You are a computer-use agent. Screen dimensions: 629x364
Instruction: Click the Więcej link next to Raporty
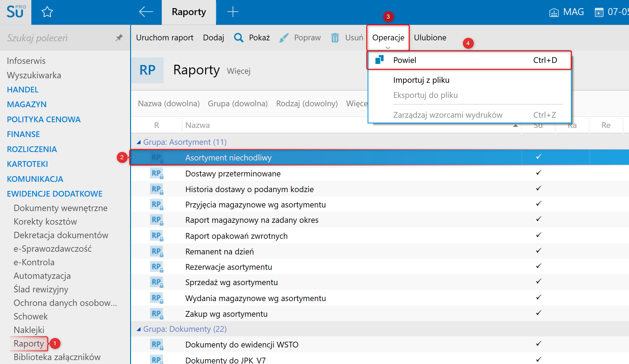(239, 71)
